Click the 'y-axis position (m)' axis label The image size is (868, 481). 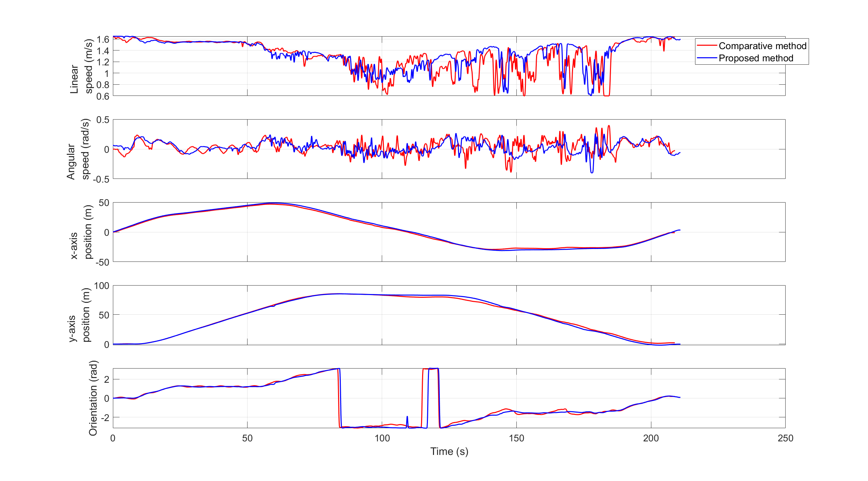click(x=80, y=315)
